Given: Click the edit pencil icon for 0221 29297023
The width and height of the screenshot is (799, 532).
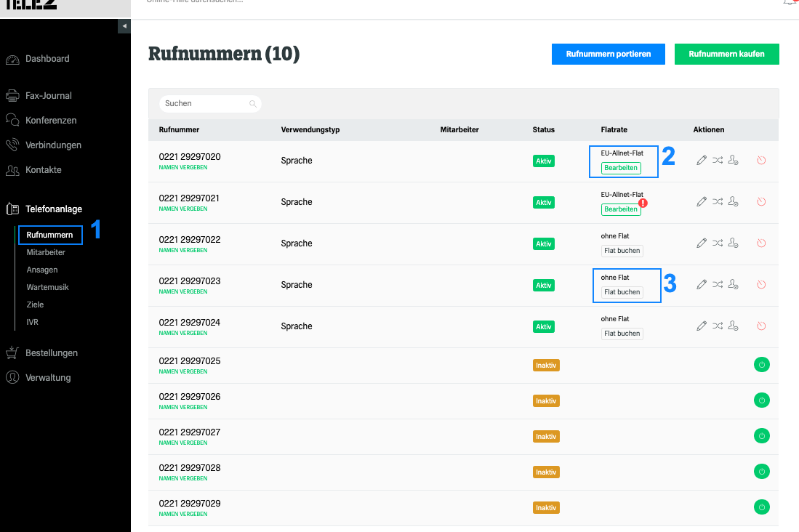Looking at the screenshot, I should coord(702,284).
